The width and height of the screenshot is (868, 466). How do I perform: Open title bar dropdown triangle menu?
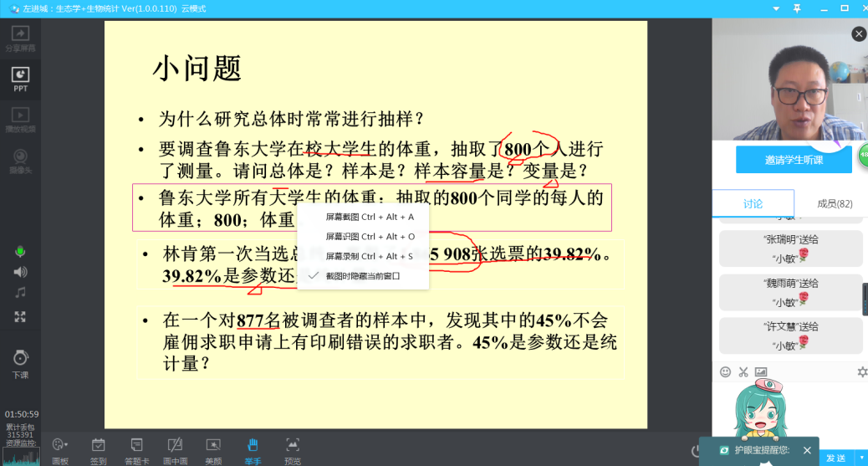point(776,9)
